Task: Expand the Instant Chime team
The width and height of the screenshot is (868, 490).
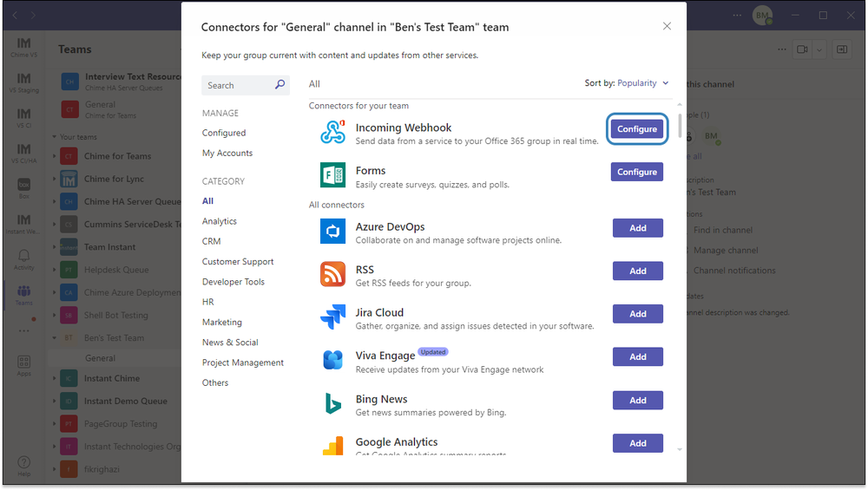Action: (x=54, y=379)
